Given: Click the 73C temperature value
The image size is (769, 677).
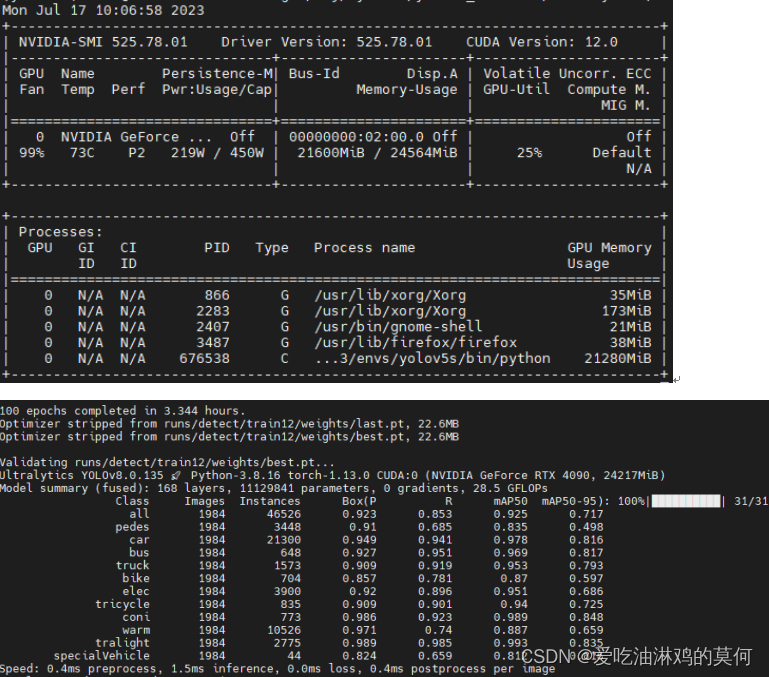Looking at the screenshot, I should 82,153.
